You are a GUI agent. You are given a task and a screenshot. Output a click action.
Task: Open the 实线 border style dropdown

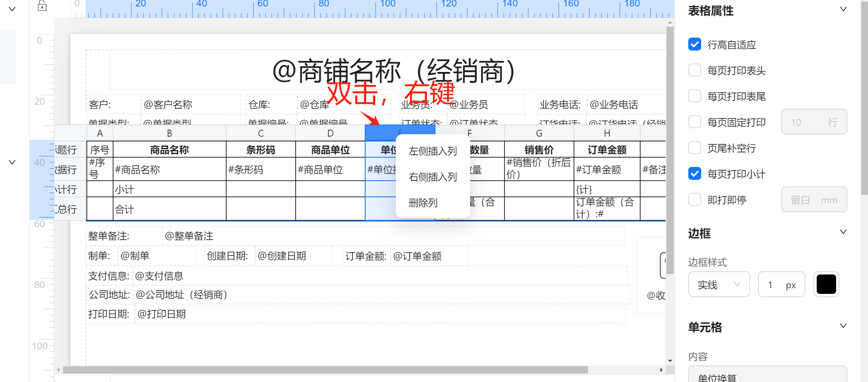tap(719, 285)
